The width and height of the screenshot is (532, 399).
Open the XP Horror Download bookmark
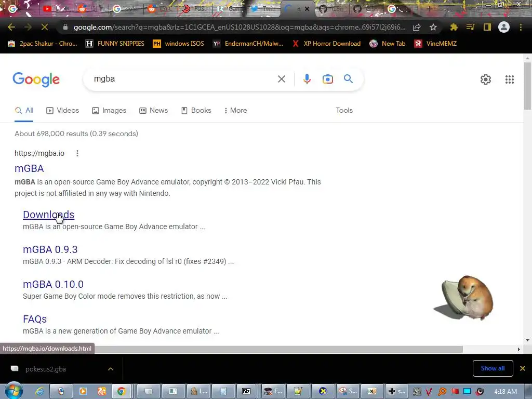(326, 44)
